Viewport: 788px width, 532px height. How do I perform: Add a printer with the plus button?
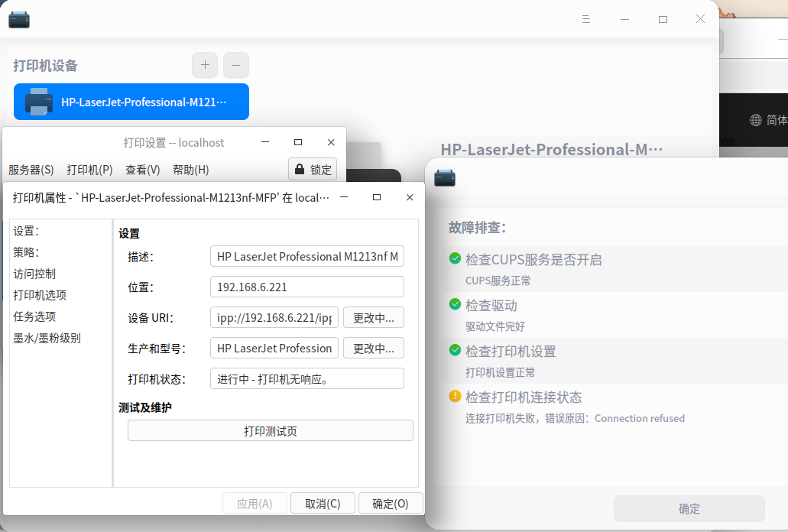tap(205, 65)
